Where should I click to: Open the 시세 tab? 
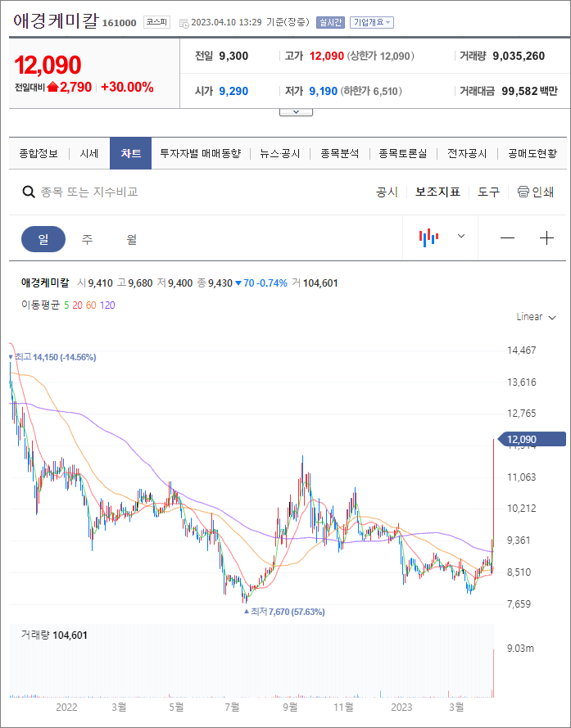[88, 153]
